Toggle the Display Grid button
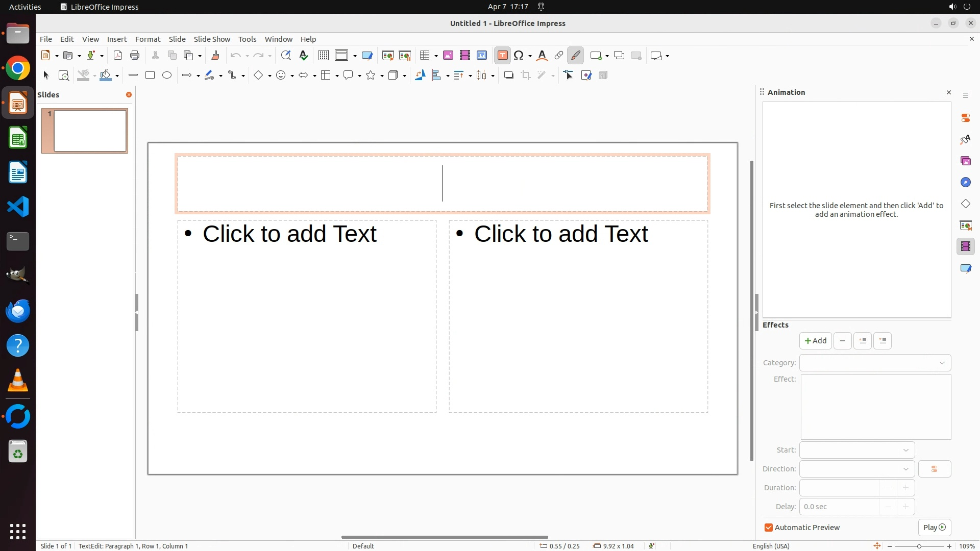Screen dimensions: 980x551 pos(323,56)
